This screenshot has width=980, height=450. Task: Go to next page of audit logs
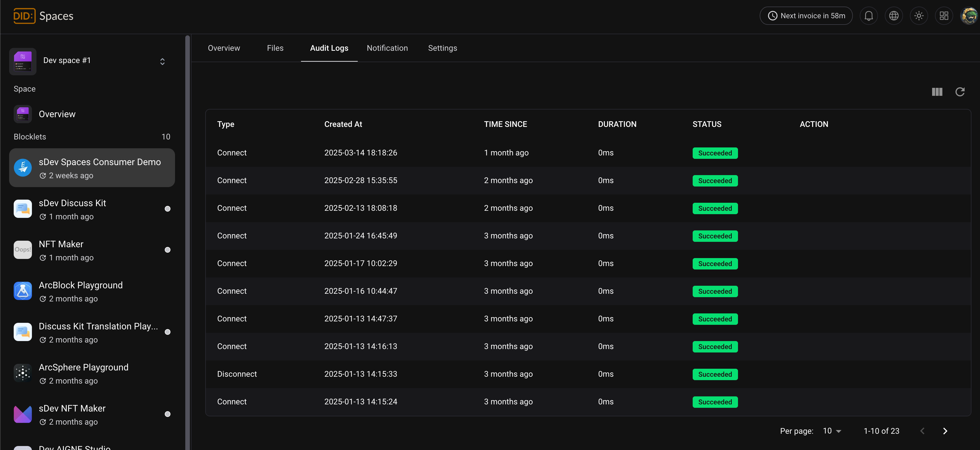945,431
